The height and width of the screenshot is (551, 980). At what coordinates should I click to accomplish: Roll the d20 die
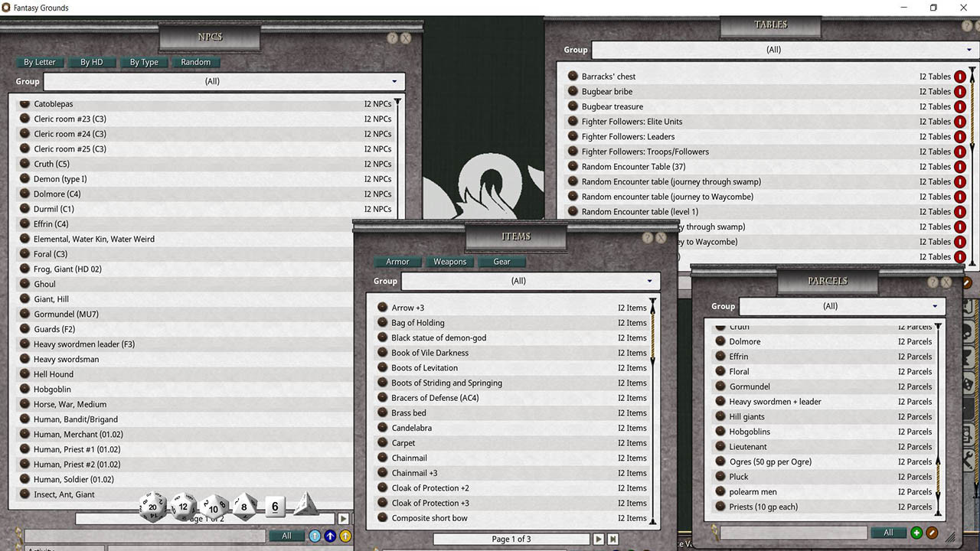[152, 507]
